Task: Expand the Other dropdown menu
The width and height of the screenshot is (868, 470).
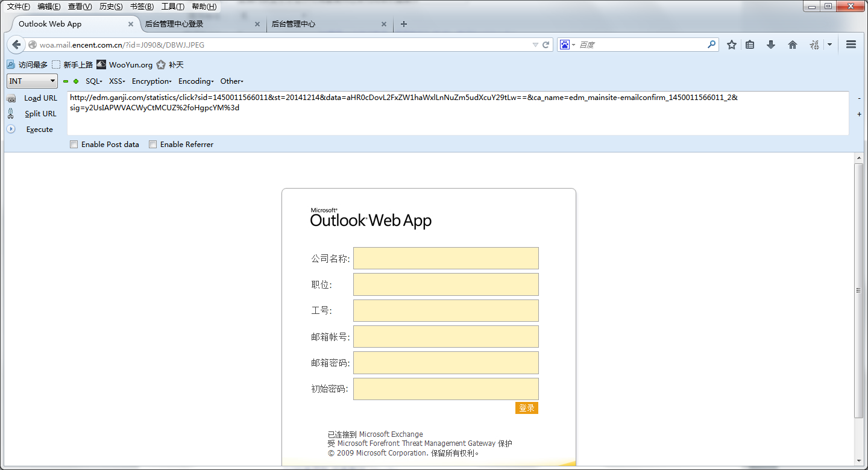Action: (x=232, y=81)
